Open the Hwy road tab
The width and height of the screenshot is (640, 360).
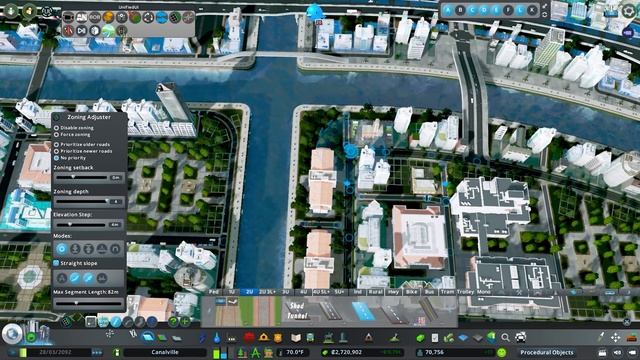[x=393, y=292]
